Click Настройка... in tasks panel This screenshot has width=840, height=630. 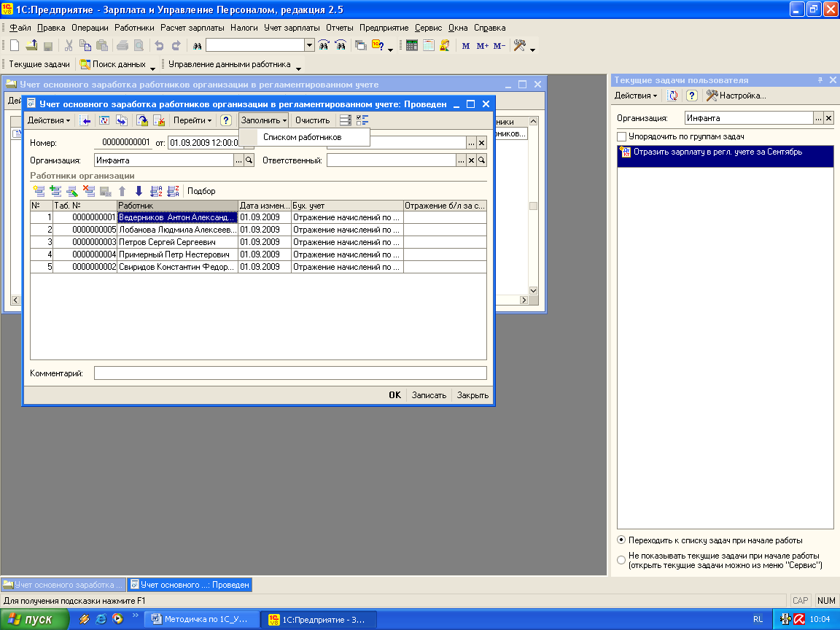click(x=736, y=96)
